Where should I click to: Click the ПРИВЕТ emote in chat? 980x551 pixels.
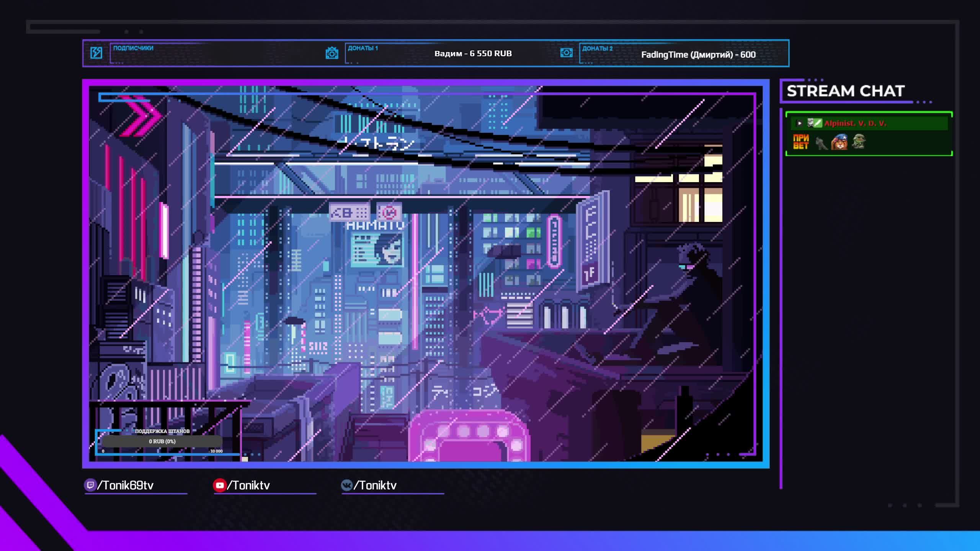coord(801,142)
